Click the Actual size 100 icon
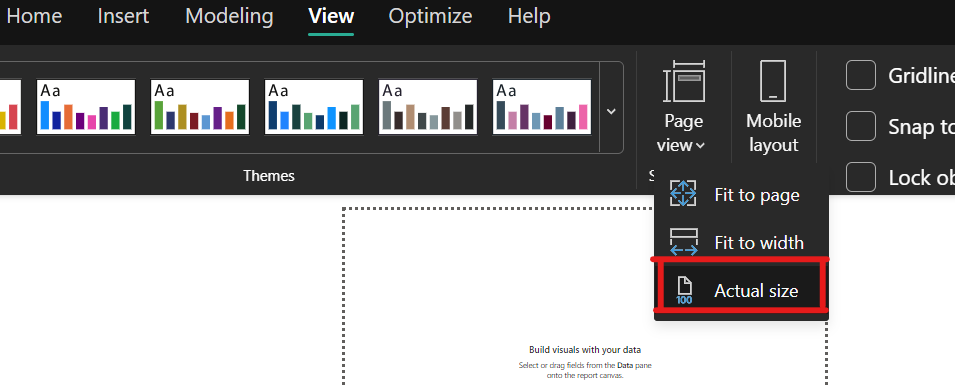The height and width of the screenshot is (388, 955). pos(685,290)
